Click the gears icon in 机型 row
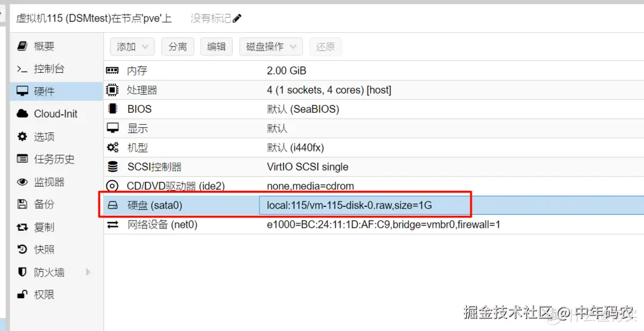The width and height of the screenshot is (644, 331). pos(112,147)
